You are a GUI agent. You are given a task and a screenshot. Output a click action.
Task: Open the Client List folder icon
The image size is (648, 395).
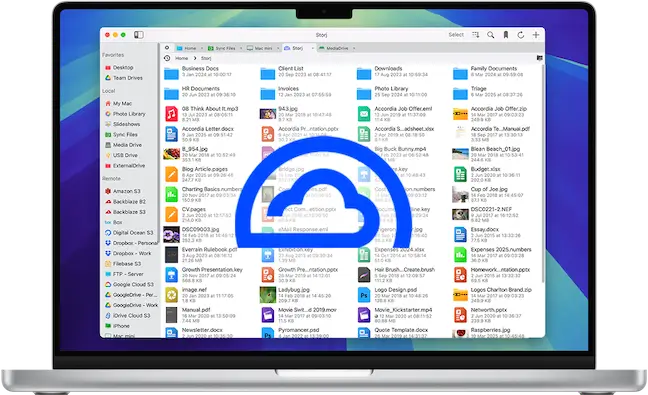[x=268, y=74]
